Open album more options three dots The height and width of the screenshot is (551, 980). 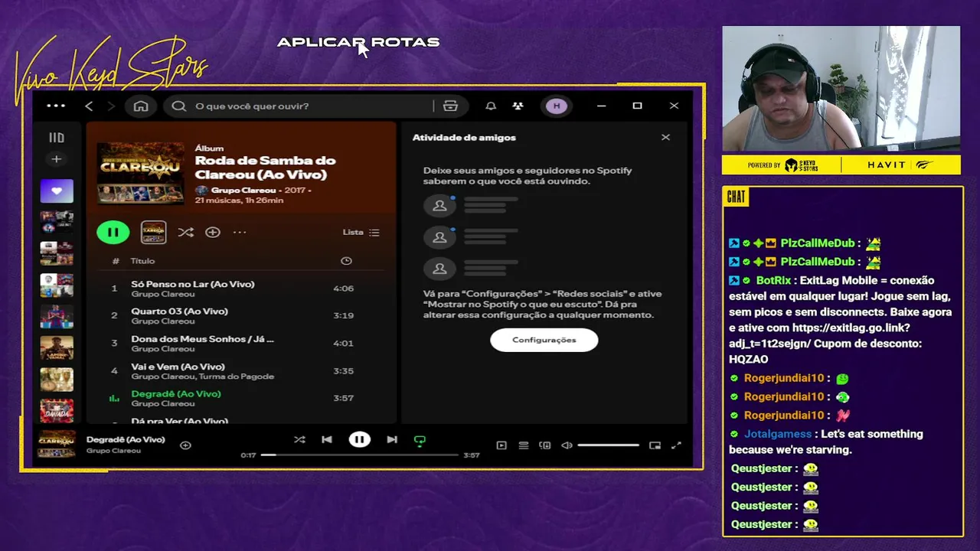click(240, 232)
